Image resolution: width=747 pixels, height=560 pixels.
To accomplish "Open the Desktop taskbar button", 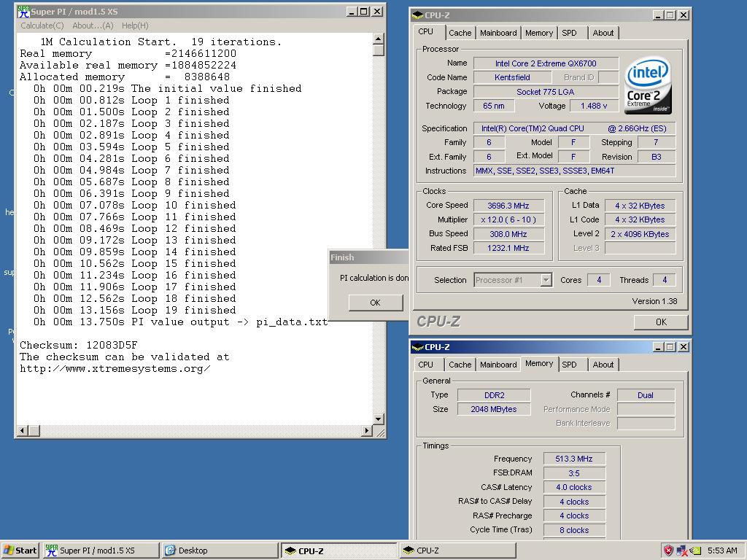I will pos(219,551).
